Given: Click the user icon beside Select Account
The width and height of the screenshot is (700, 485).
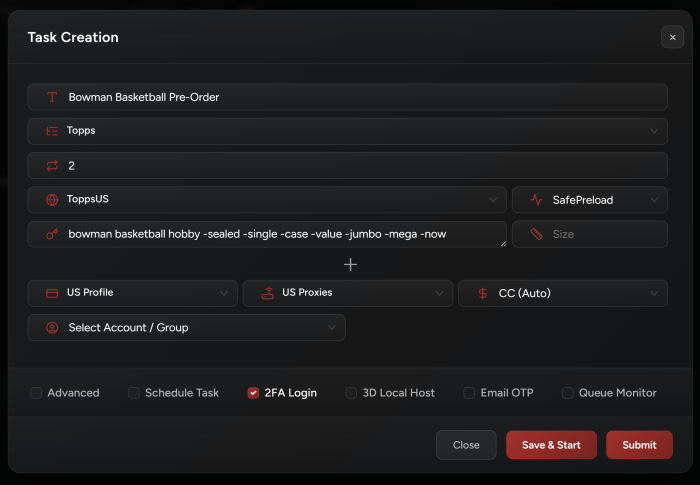Looking at the screenshot, I should [x=52, y=328].
